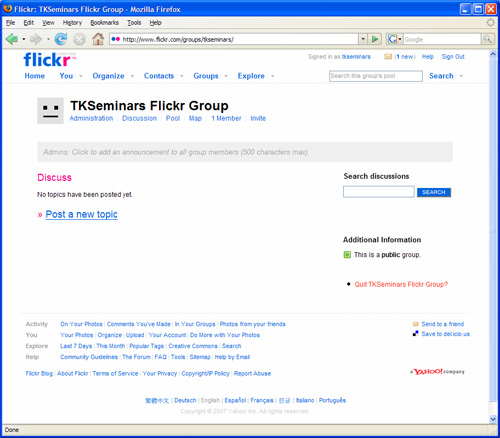Viewport: 500px width, 438px height.
Task: Open the group Map link
Action: pyautogui.click(x=195, y=118)
